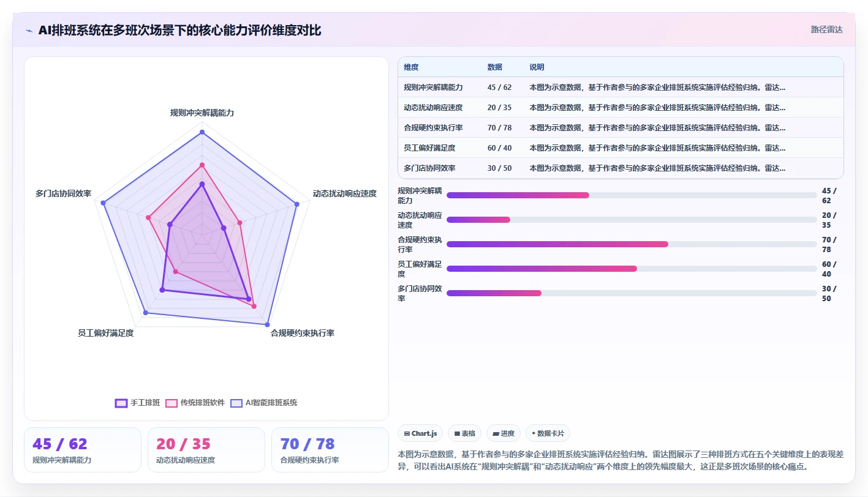Open the 45 / 62 规则冲突解耦能力 data card
The height and width of the screenshot is (497, 868).
click(x=83, y=450)
